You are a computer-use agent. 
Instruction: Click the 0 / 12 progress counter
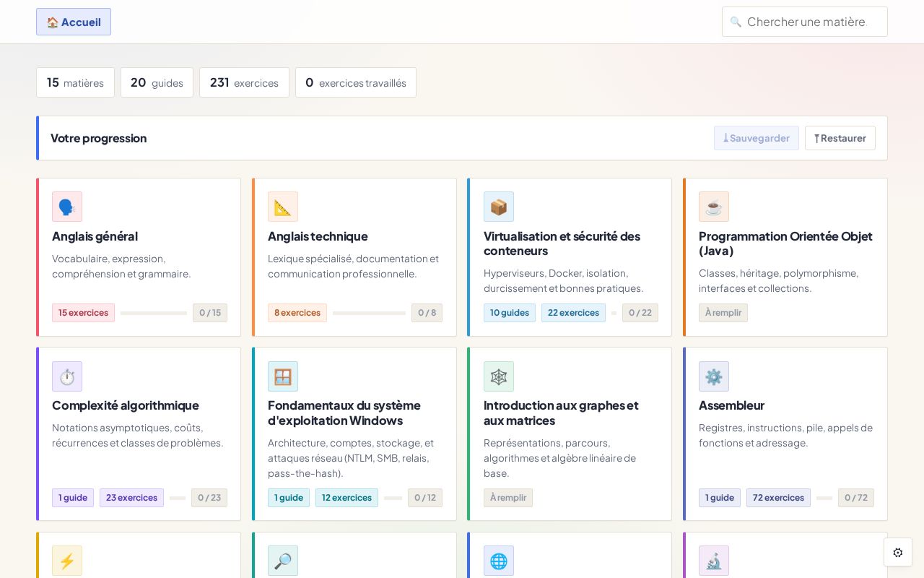(x=425, y=498)
